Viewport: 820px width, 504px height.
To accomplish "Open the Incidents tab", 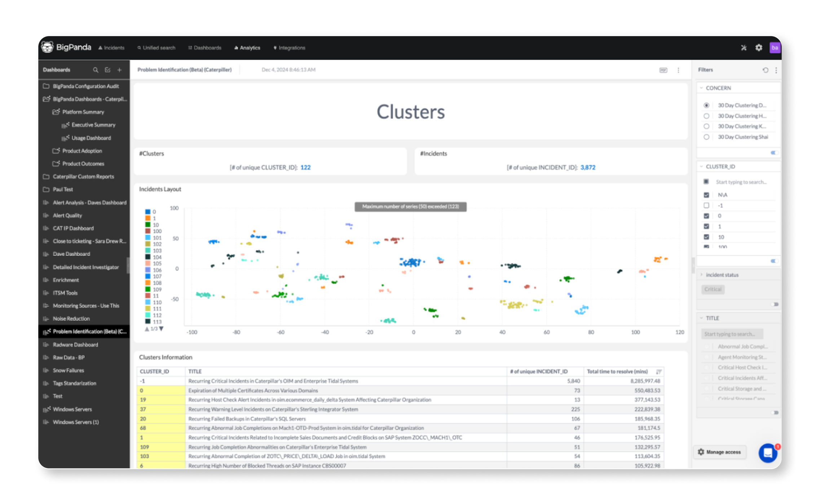I will tap(111, 48).
